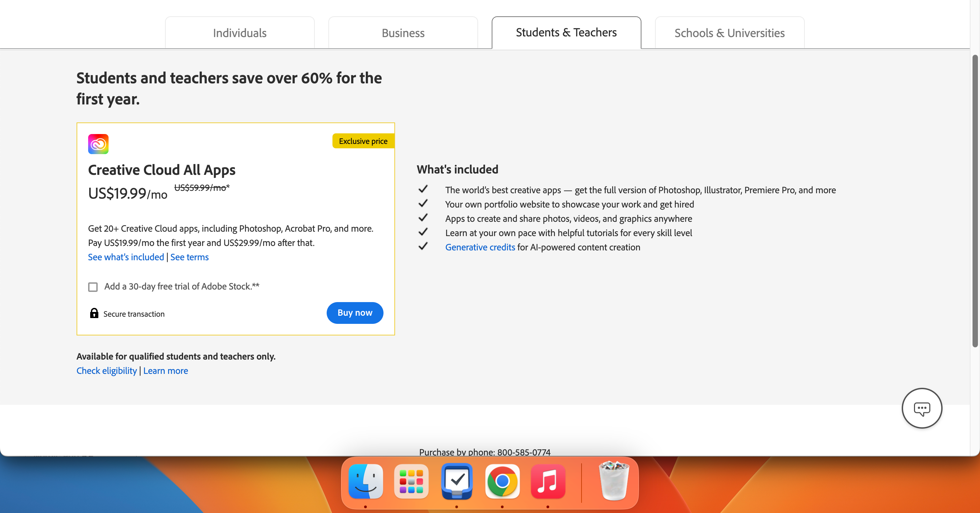Open Finder from the dock
The width and height of the screenshot is (980, 513).
365,481
